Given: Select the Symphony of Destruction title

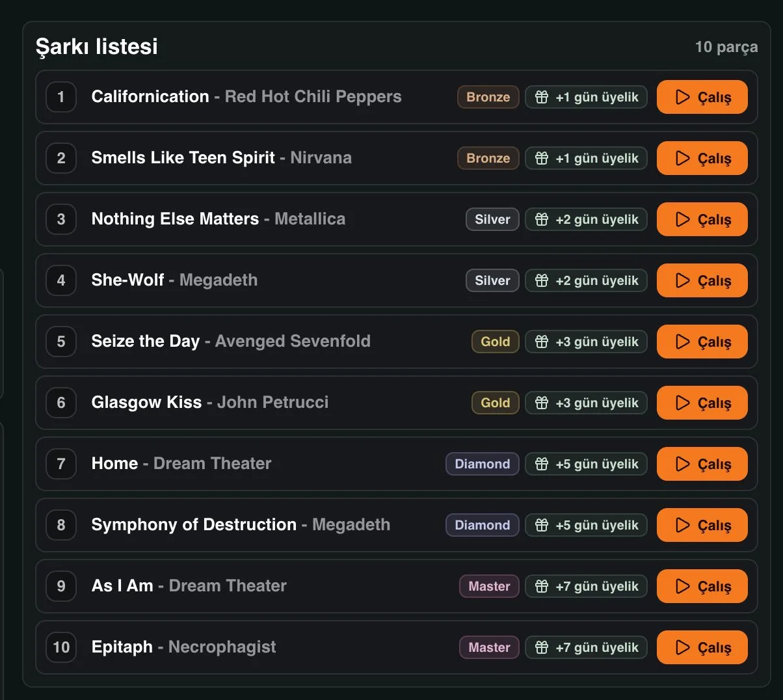Looking at the screenshot, I should (x=194, y=525).
